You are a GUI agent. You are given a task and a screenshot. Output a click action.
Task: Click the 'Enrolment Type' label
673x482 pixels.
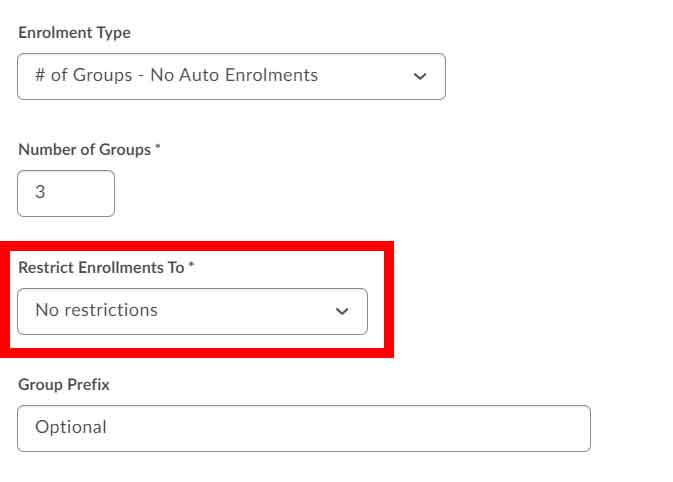point(74,33)
